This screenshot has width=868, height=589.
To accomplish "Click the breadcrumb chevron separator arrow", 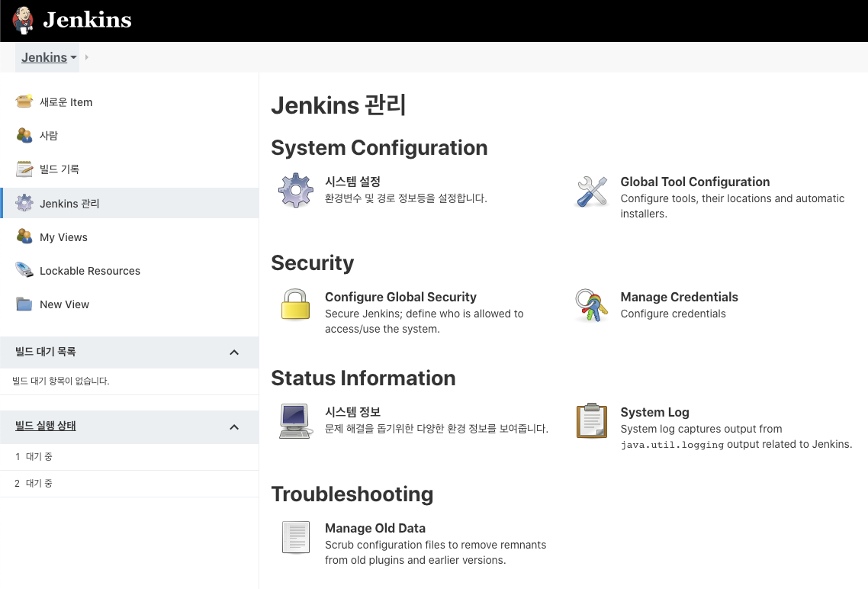I will pos(86,57).
